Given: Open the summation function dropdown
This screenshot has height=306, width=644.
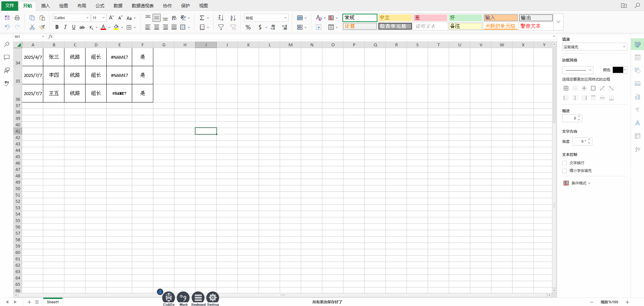Looking at the screenshot, I should (x=208, y=18).
